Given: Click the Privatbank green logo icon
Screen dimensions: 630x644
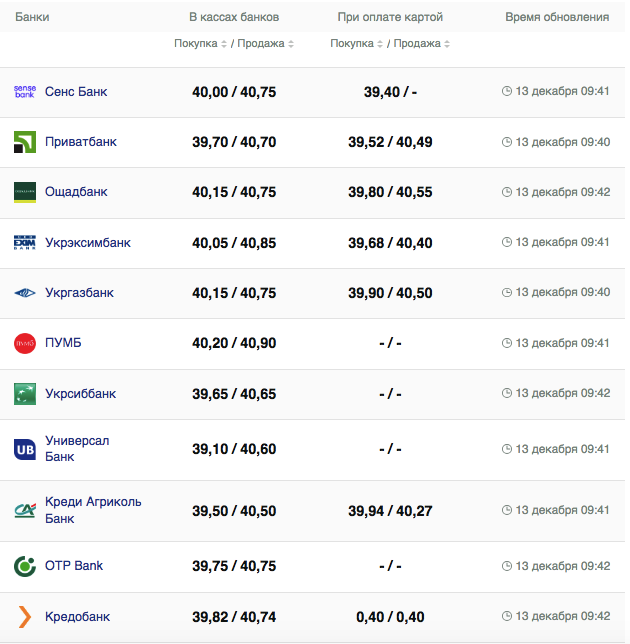Looking at the screenshot, I should [x=25, y=142].
